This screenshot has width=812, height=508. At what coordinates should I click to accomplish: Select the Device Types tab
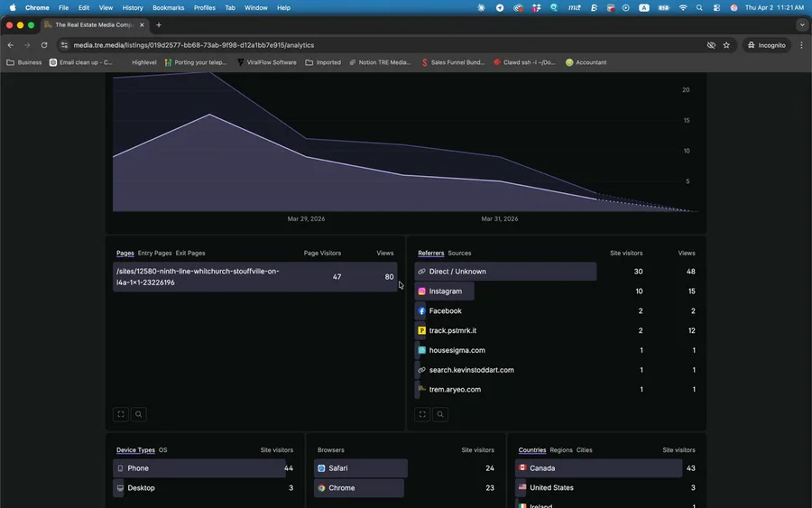pos(135,450)
